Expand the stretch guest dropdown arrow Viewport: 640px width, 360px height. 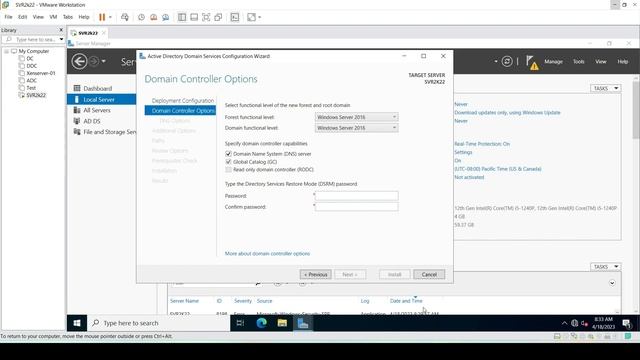pos(260,17)
